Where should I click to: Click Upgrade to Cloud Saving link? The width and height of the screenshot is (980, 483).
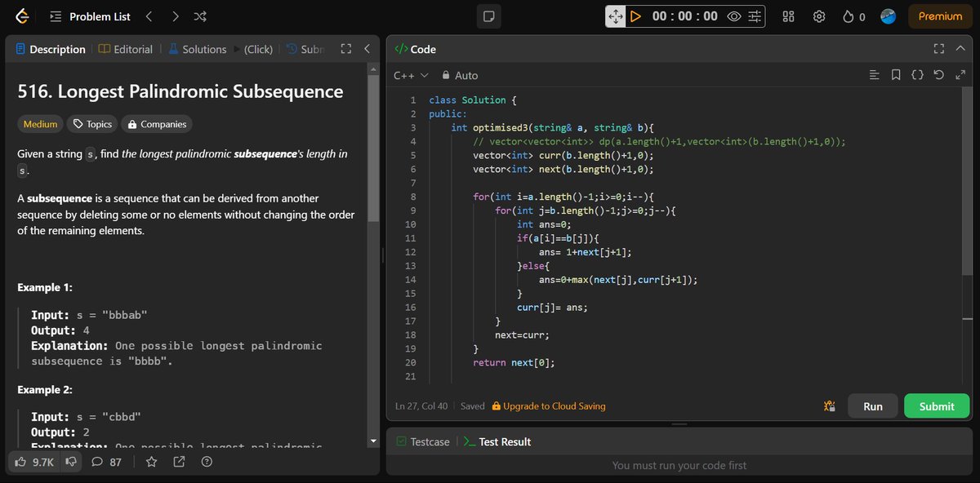point(548,405)
